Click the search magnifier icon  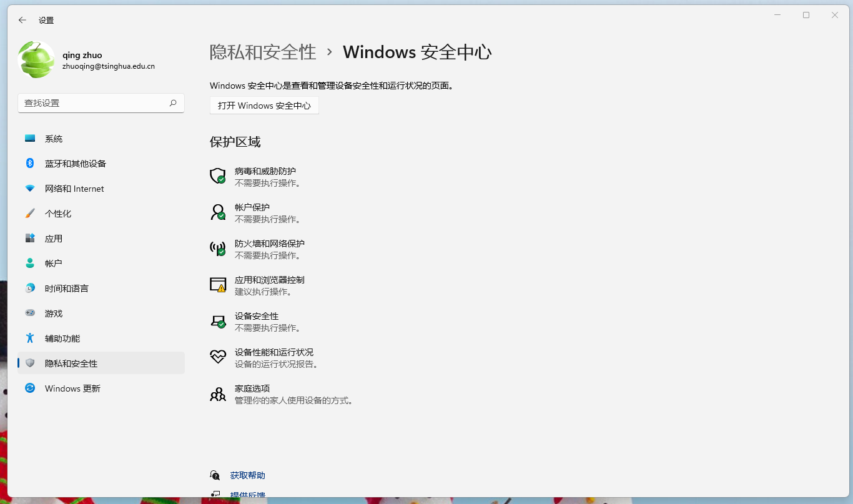[173, 103]
